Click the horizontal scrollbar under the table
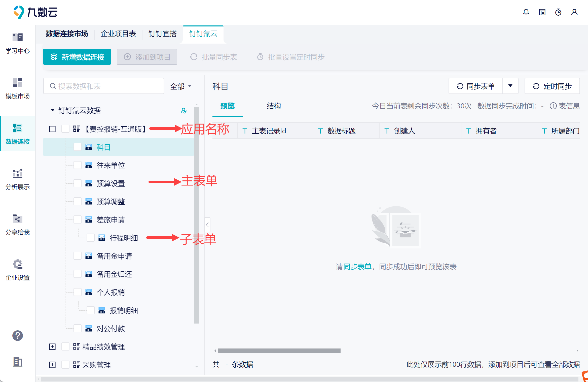The height and width of the screenshot is (382, 588). (x=279, y=351)
